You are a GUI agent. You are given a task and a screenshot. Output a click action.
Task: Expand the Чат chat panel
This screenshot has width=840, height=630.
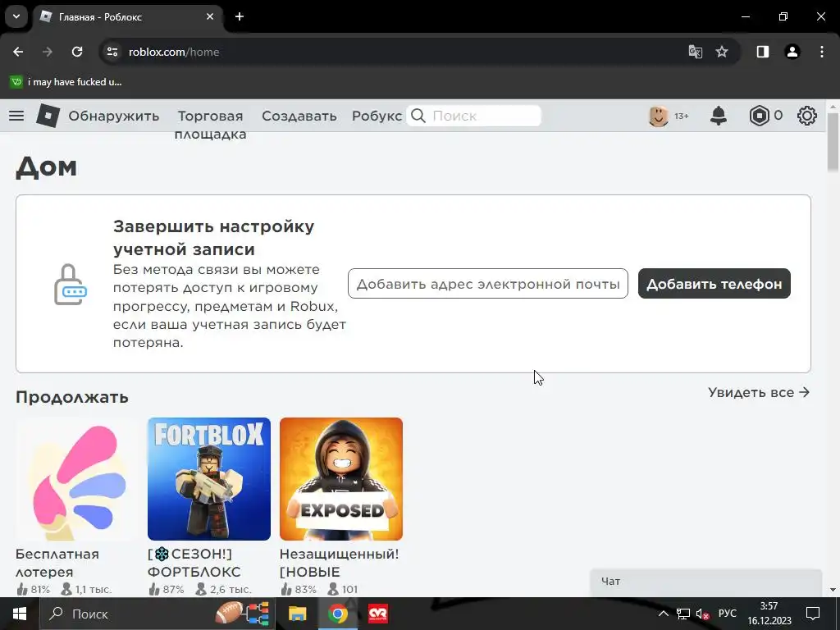click(x=706, y=582)
